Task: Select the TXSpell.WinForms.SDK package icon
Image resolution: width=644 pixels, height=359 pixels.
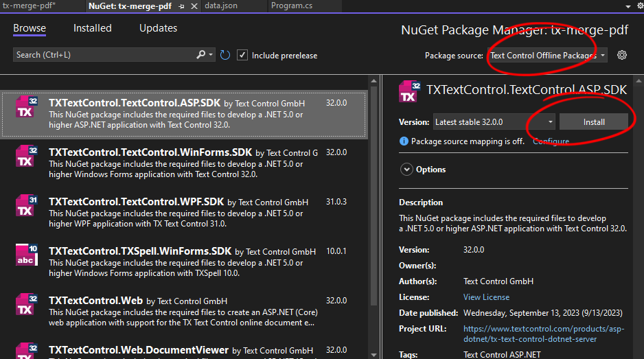Action: pos(26,255)
